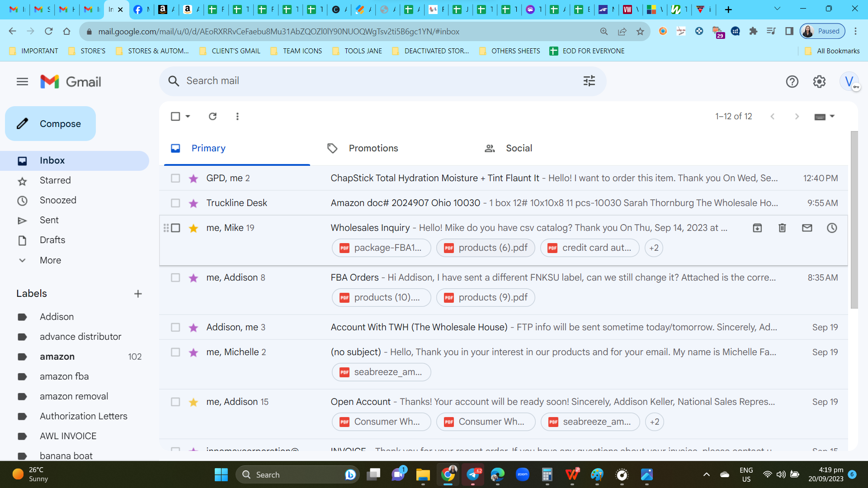Compose a new email
Screen dimensions: 868x488
(x=50, y=124)
